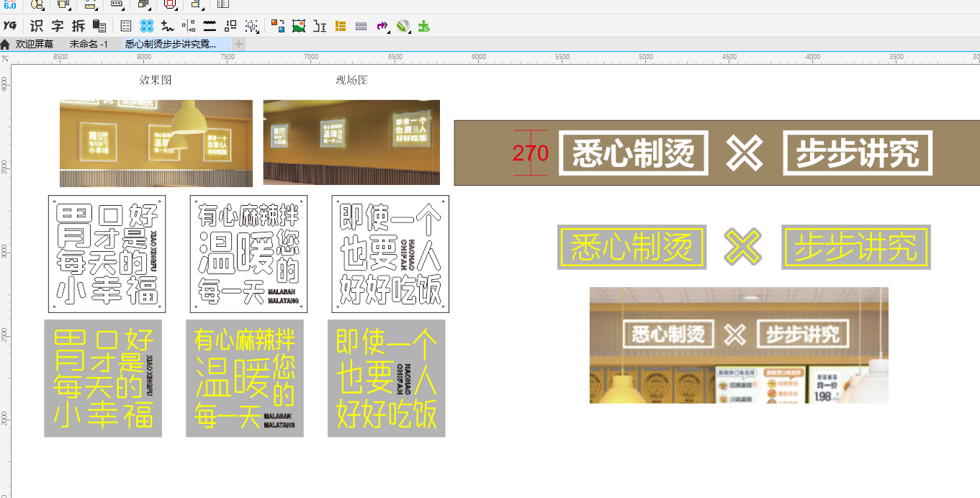Click the dotted selection rectangle icon

click(251, 26)
